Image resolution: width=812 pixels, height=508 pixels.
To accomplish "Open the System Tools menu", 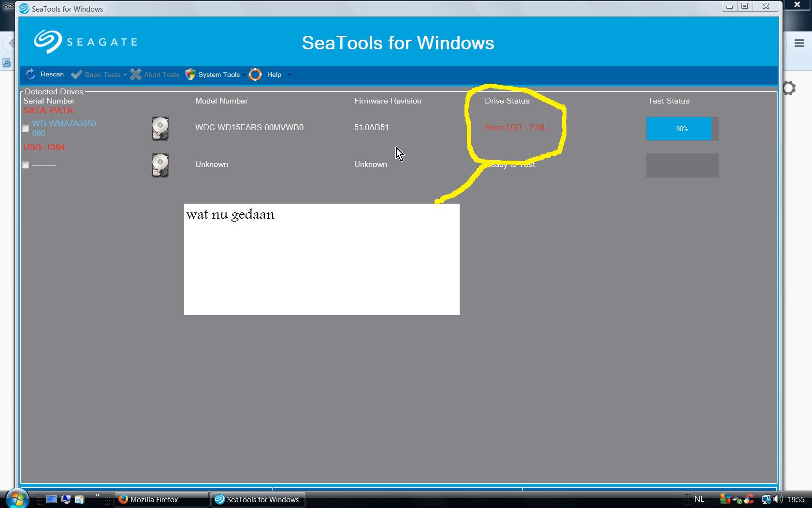I will 219,75.
